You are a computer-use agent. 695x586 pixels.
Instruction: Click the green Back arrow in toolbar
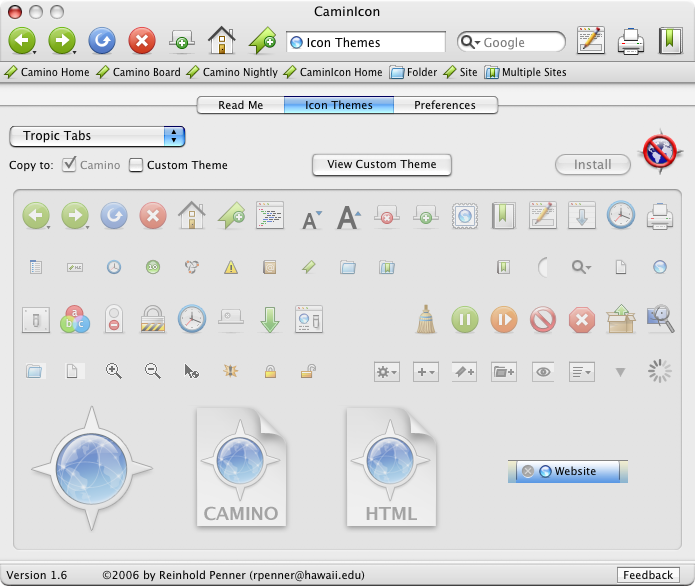click(22, 41)
